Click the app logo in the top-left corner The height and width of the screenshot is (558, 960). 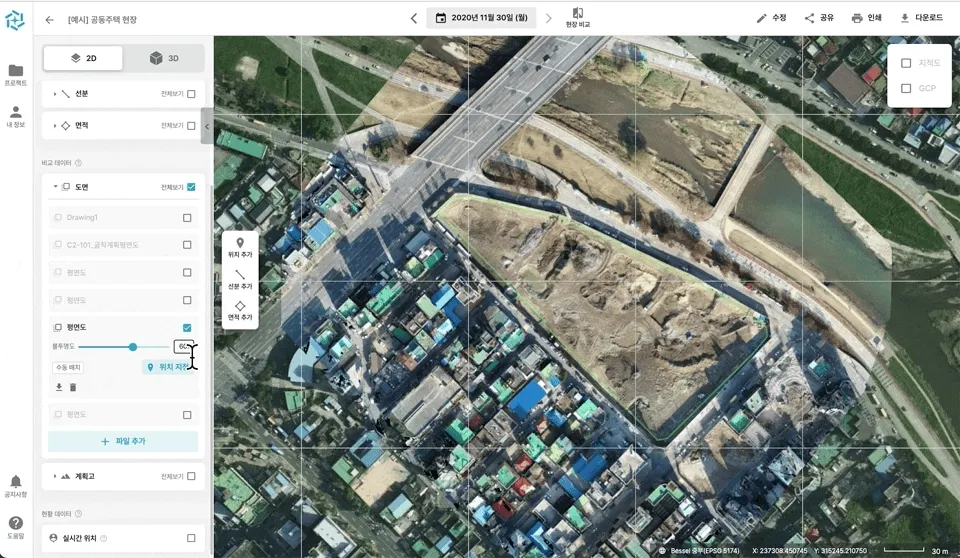point(15,20)
